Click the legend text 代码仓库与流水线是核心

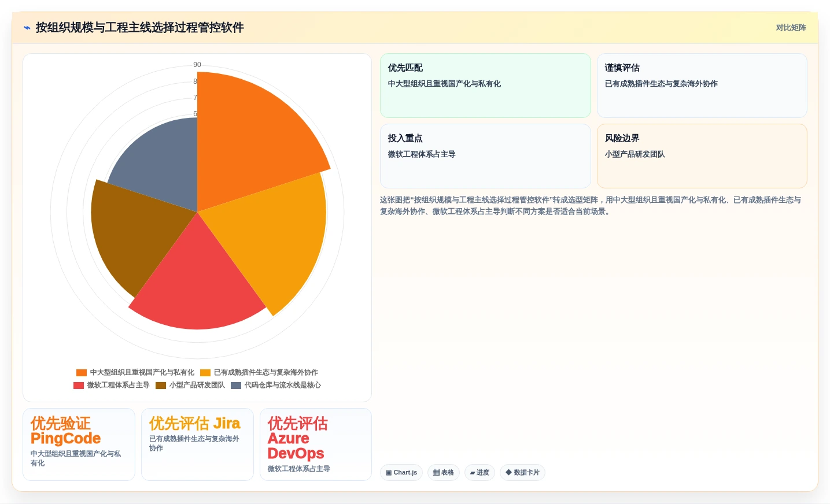[x=282, y=386]
